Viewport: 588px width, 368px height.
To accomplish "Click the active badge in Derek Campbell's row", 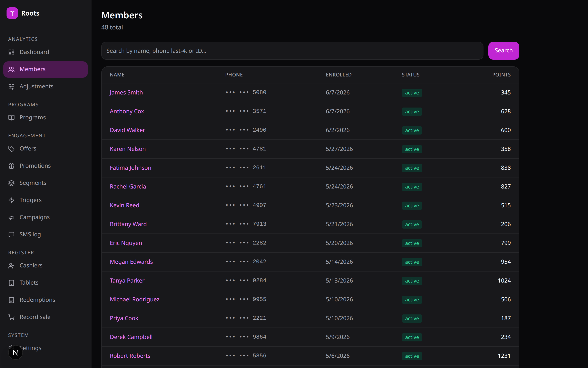I will pyautogui.click(x=412, y=337).
